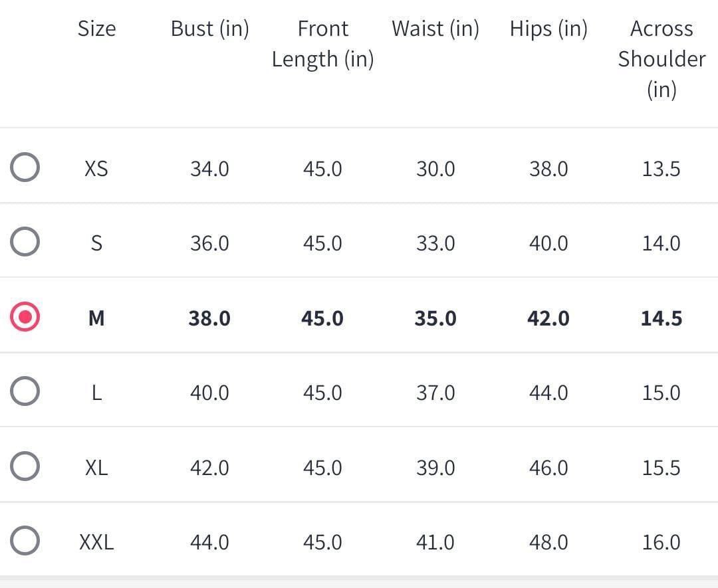Click the 44.0 hips value for L

click(x=548, y=393)
